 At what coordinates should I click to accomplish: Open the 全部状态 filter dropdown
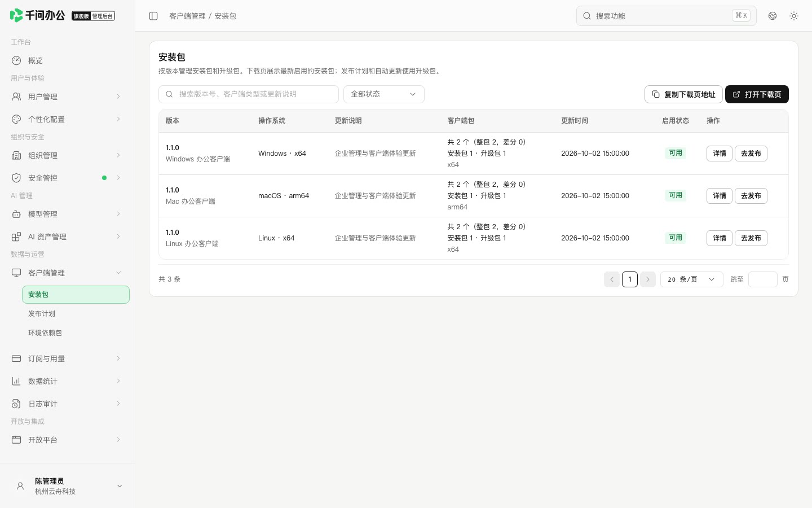384,94
